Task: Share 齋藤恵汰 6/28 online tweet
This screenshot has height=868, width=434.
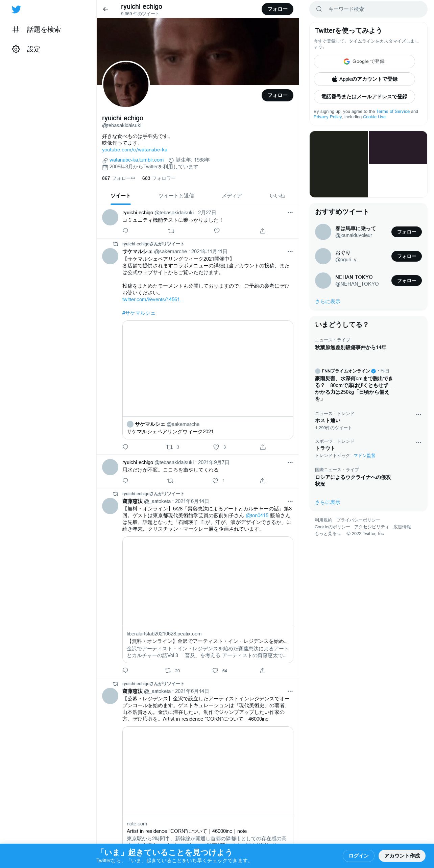Action: point(263,671)
